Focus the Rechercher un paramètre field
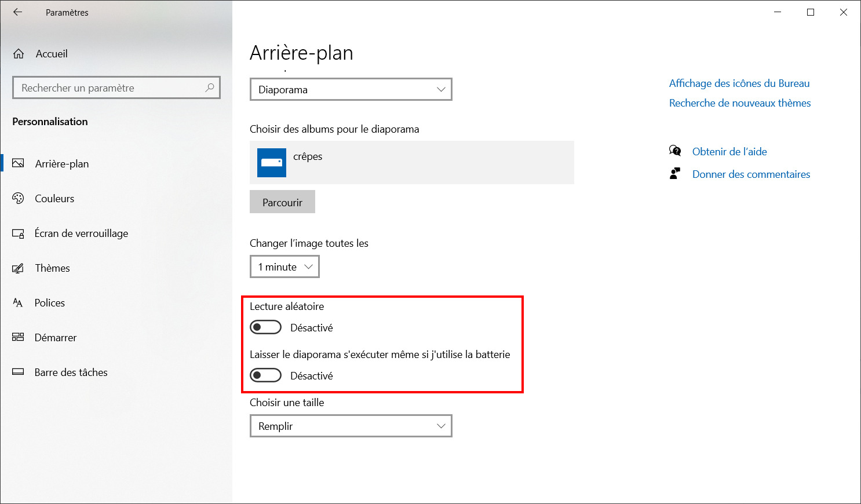861x504 pixels. pos(116,87)
